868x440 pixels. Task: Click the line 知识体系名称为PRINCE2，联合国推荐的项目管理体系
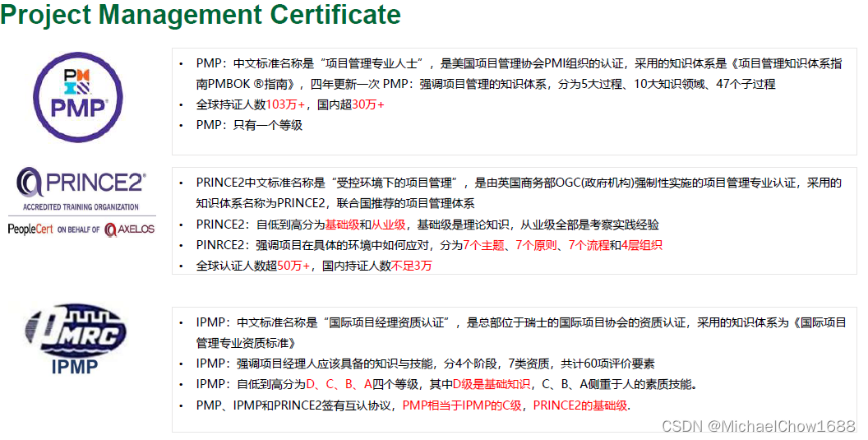(335, 203)
